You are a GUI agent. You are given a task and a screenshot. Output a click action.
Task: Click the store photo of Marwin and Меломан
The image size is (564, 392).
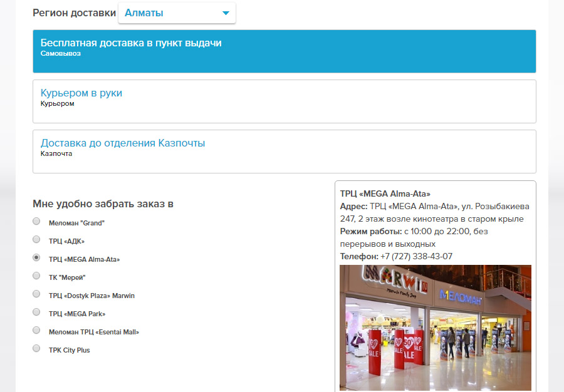click(x=436, y=328)
